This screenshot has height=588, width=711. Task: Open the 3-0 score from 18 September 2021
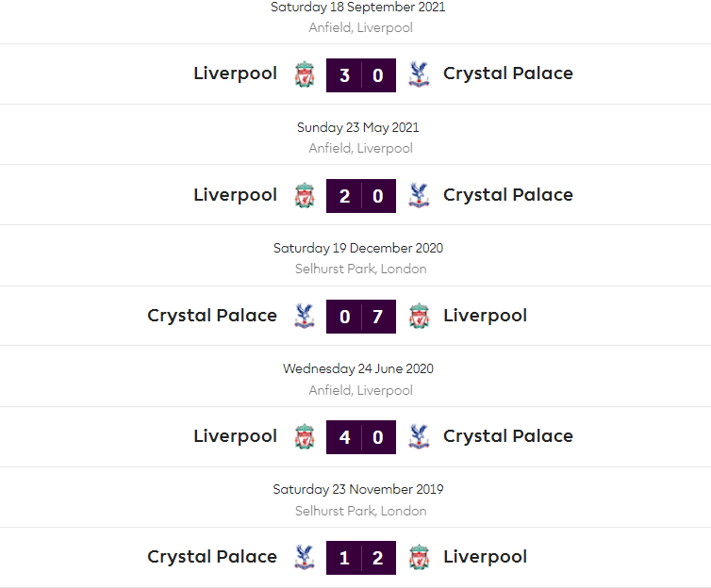(361, 74)
